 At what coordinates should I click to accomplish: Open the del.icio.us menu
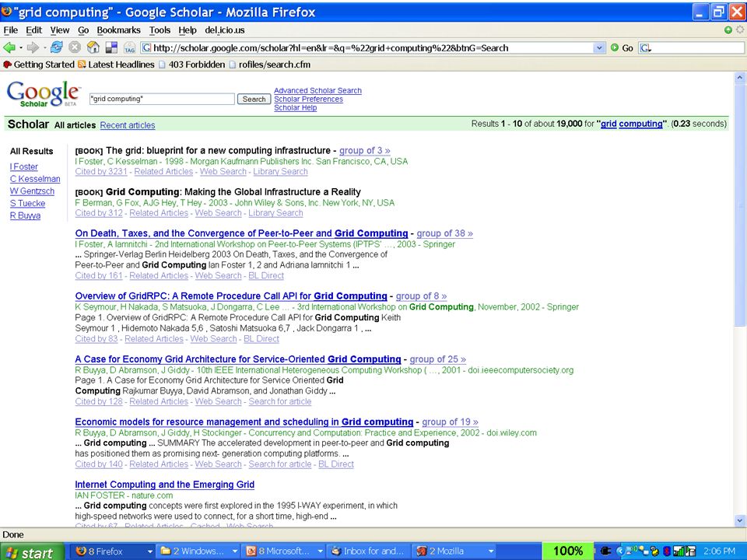tap(224, 30)
